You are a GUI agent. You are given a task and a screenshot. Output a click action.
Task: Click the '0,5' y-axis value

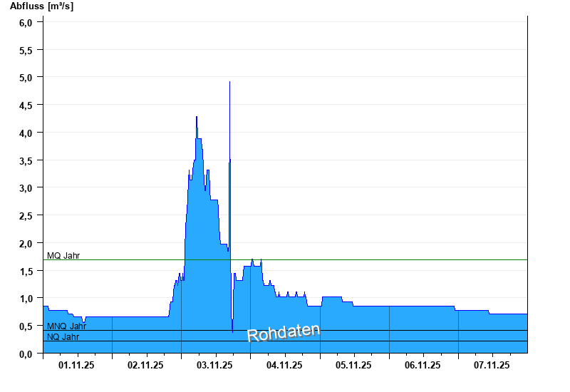coord(26,326)
